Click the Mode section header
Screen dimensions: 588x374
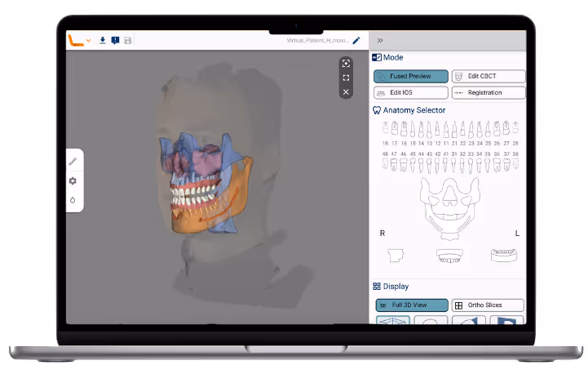point(387,57)
